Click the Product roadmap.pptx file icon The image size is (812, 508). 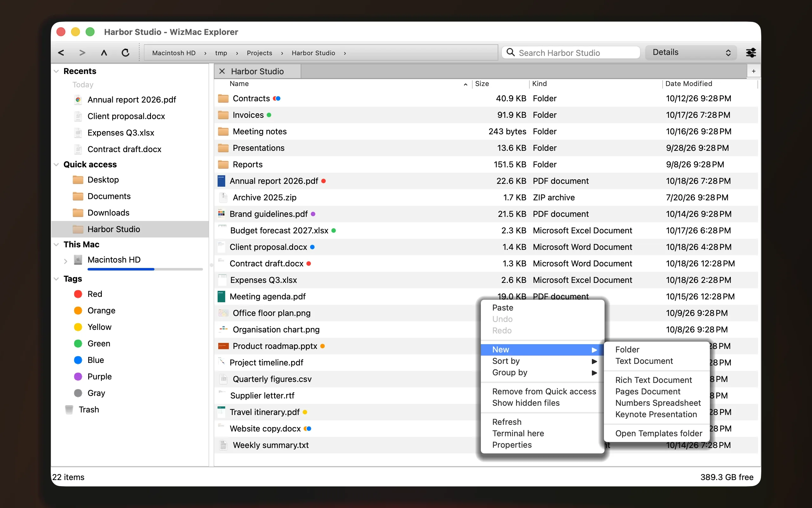[223, 346]
